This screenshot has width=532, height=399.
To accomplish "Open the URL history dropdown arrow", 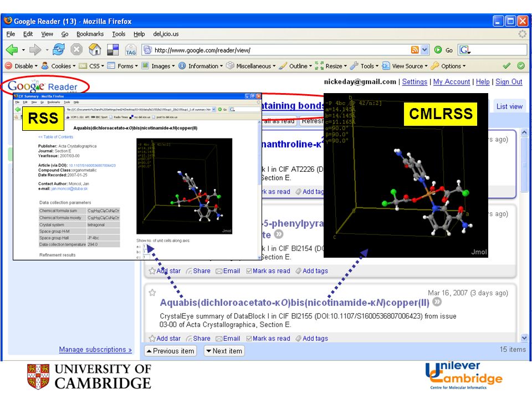I will tap(425, 50).
